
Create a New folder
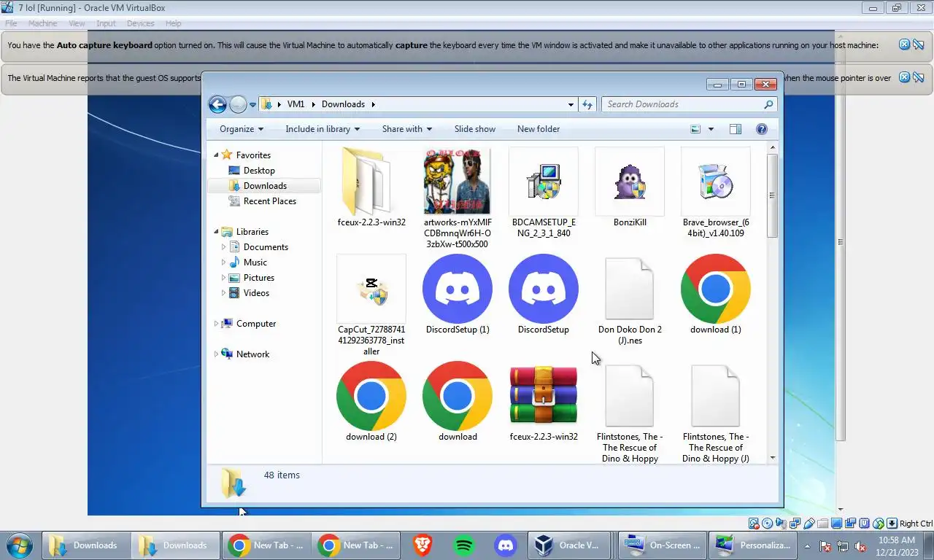point(539,129)
